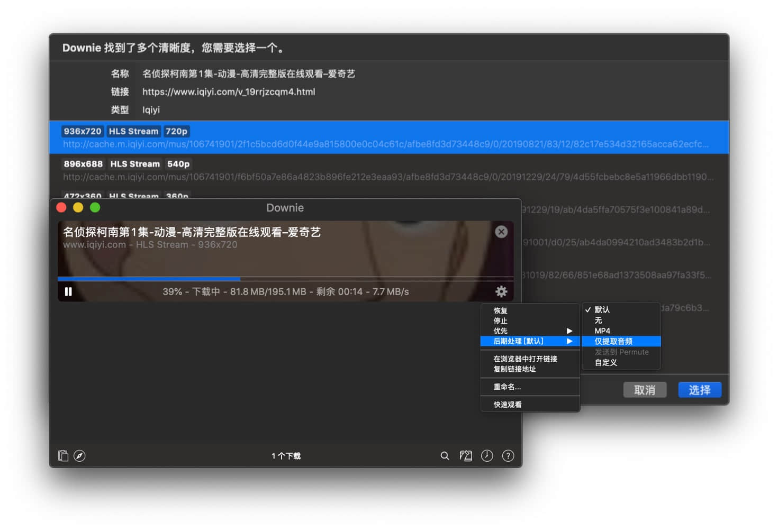Click the iqiyi link URL in the dialog
778x532 pixels.
[229, 92]
